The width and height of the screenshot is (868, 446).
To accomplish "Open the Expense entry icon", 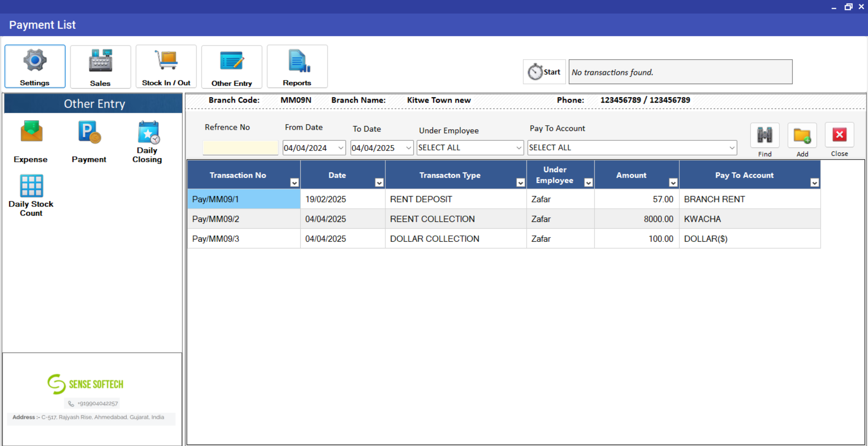I will [31, 142].
